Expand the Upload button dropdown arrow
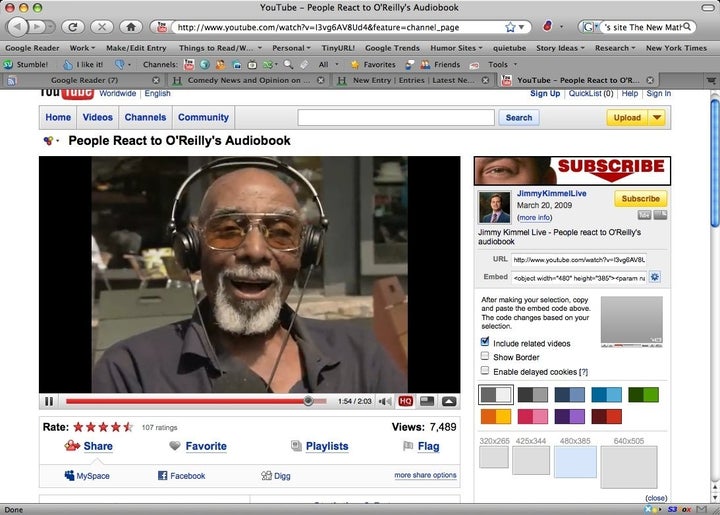The height and width of the screenshot is (515, 720). coord(657,118)
